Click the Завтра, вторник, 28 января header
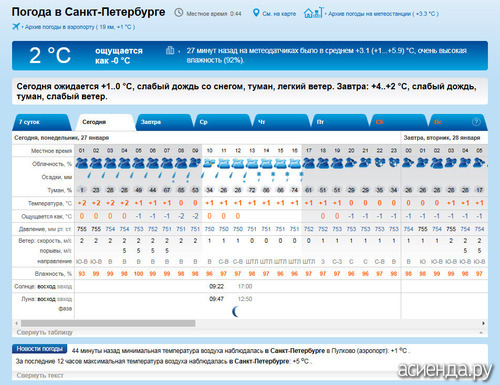500x385 pixels. [x=442, y=138]
